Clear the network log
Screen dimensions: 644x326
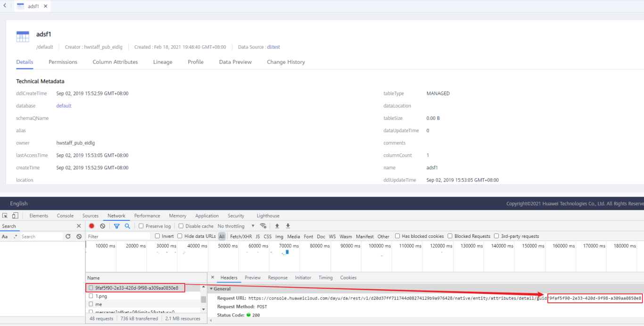tap(102, 226)
